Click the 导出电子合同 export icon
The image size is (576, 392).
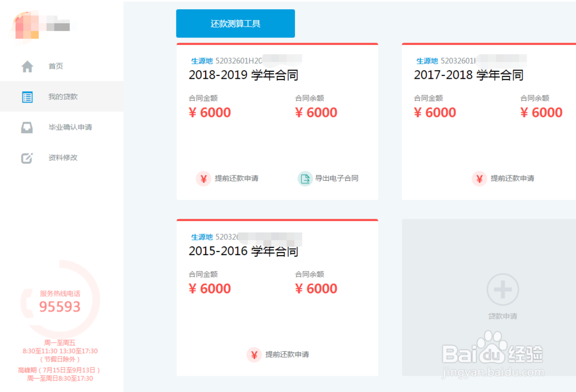tap(304, 178)
